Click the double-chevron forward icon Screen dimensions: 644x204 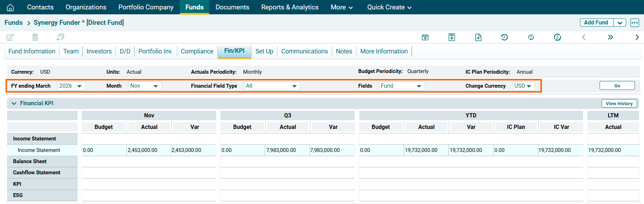pyautogui.click(x=610, y=37)
